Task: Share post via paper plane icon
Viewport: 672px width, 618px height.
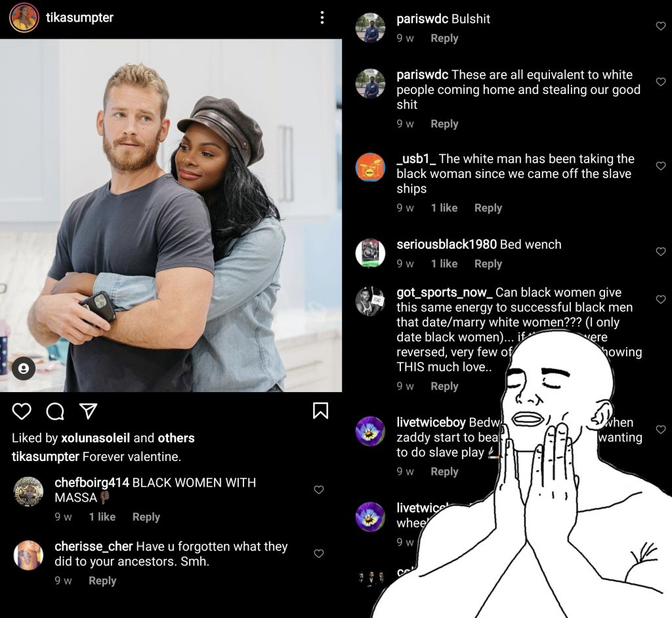Action: click(89, 411)
